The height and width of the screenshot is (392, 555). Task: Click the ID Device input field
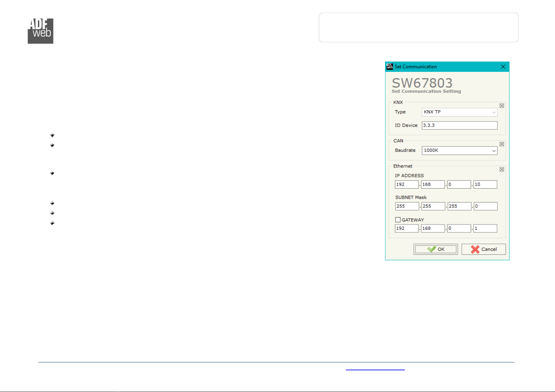coord(459,125)
